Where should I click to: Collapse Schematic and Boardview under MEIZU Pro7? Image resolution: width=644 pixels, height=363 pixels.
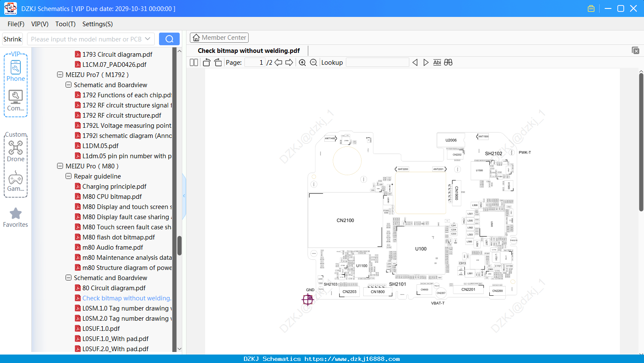(69, 85)
